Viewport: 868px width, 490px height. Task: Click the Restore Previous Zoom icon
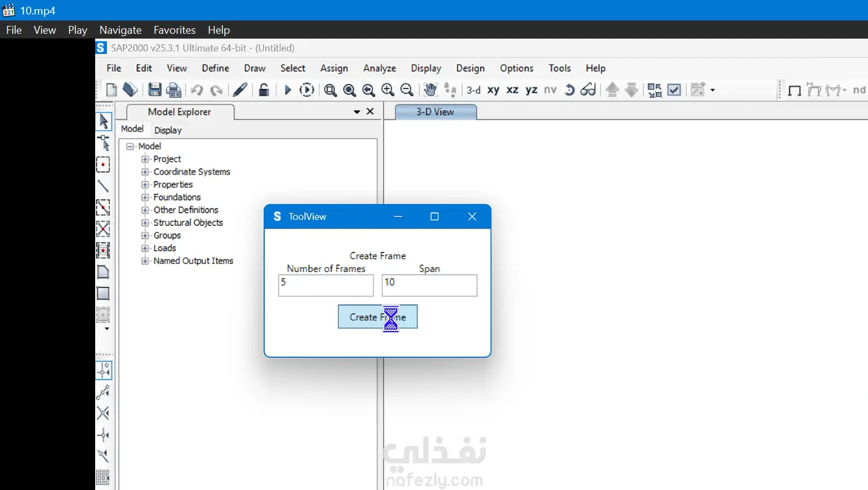(369, 90)
